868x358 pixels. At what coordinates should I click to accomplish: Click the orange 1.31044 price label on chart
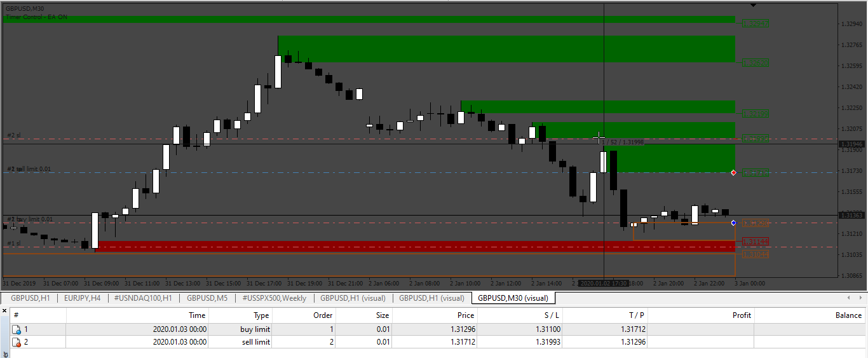[756, 254]
